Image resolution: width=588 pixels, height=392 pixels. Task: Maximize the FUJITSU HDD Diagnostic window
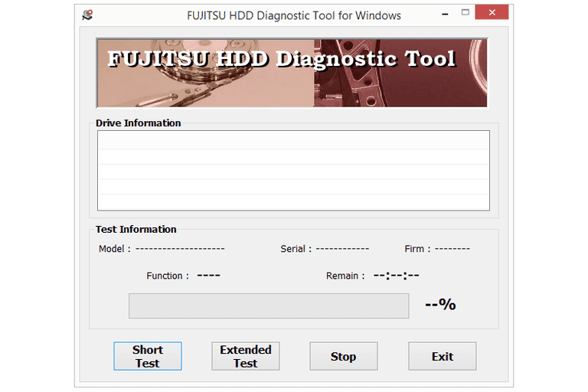[x=465, y=12]
